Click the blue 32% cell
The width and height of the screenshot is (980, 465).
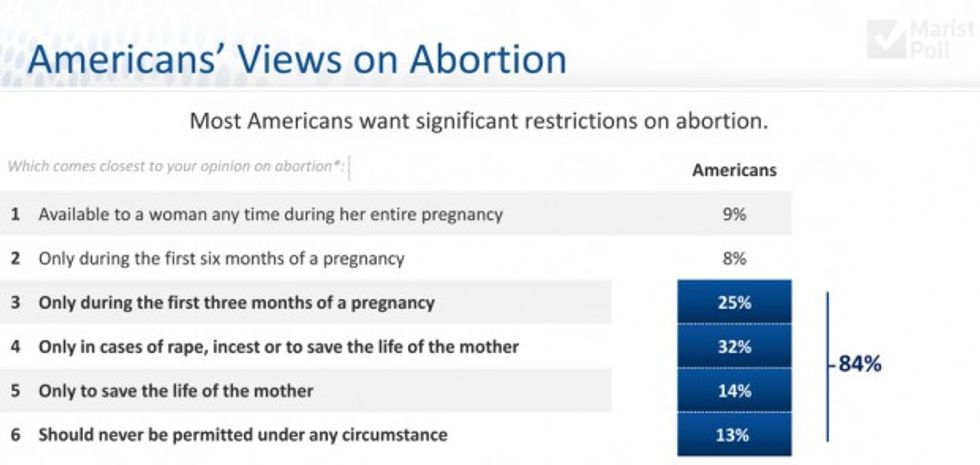click(x=734, y=347)
